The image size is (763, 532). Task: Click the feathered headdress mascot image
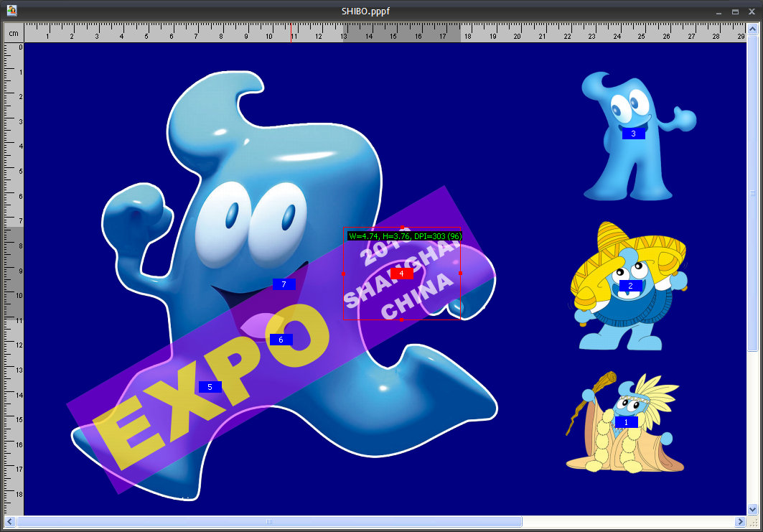[625, 422]
